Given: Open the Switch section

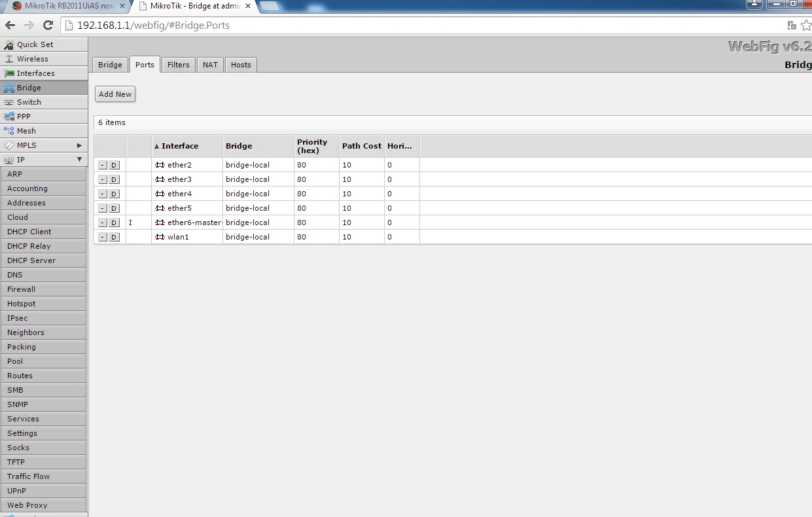Looking at the screenshot, I should click(43, 102).
